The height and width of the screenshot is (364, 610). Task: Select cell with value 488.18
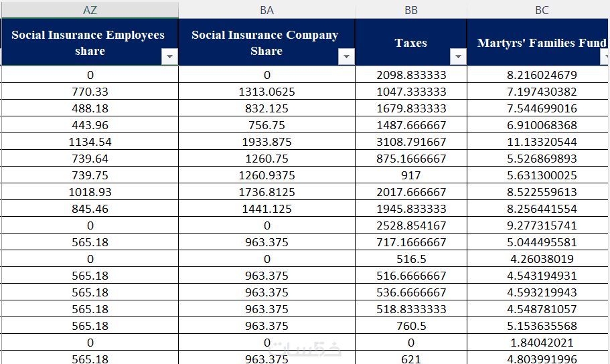(90, 108)
